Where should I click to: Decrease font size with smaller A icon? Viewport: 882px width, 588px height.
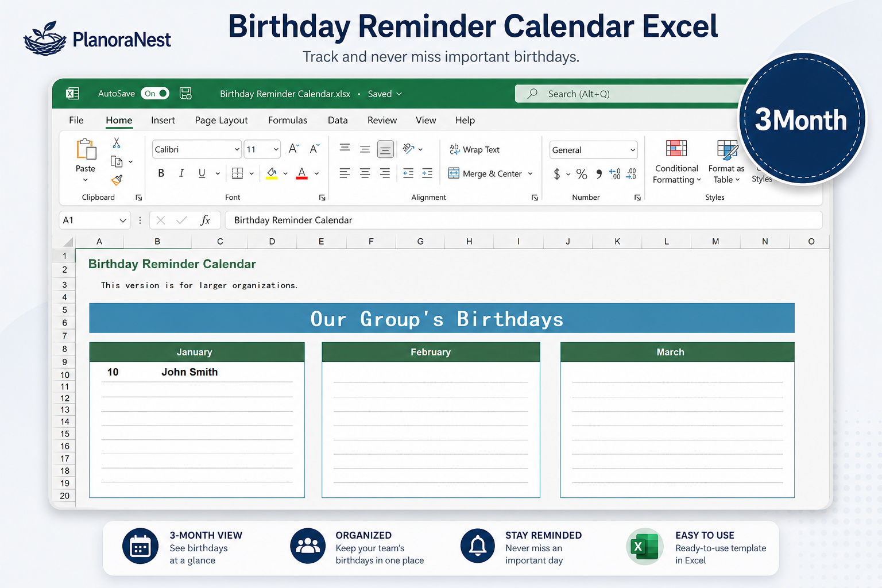pyautogui.click(x=314, y=149)
